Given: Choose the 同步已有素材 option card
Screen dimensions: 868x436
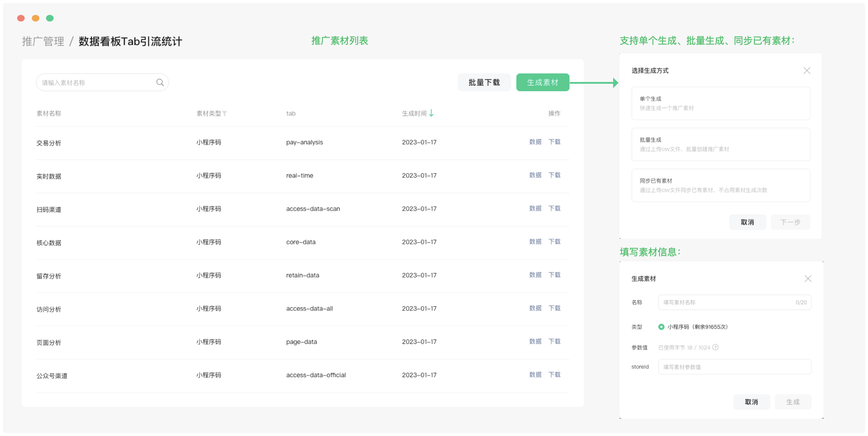Looking at the screenshot, I should [x=720, y=185].
